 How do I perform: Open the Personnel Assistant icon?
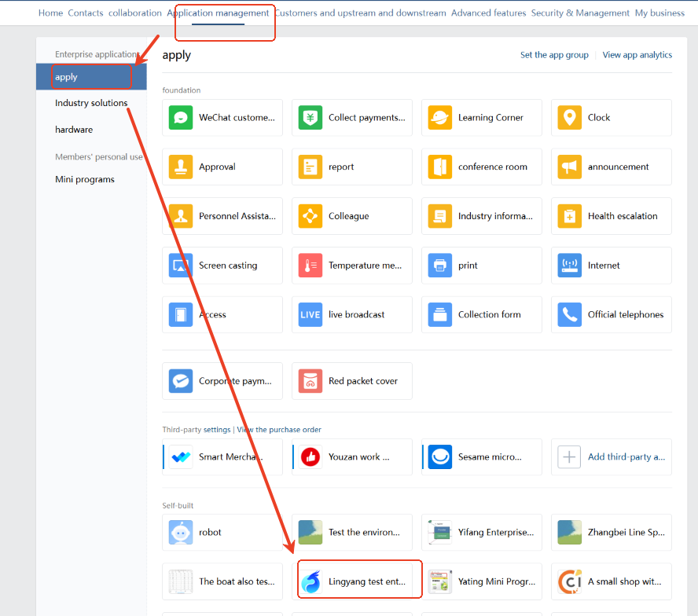pyautogui.click(x=180, y=216)
